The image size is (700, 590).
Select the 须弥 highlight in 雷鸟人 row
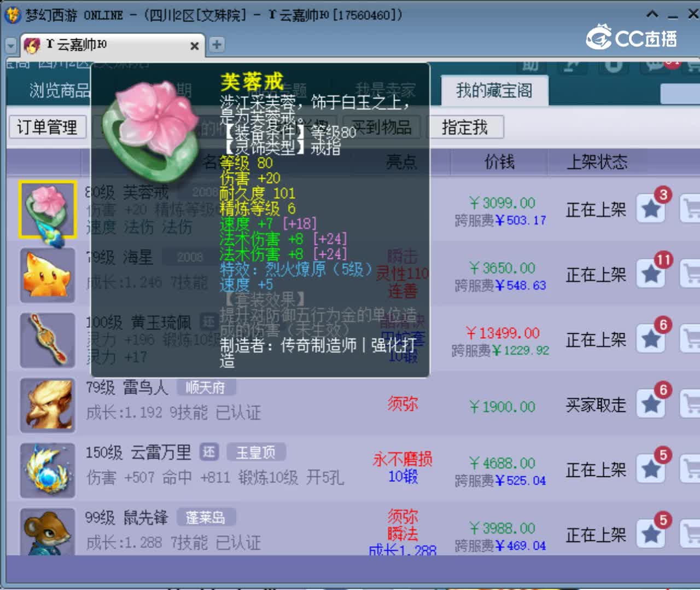[x=403, y=404]
